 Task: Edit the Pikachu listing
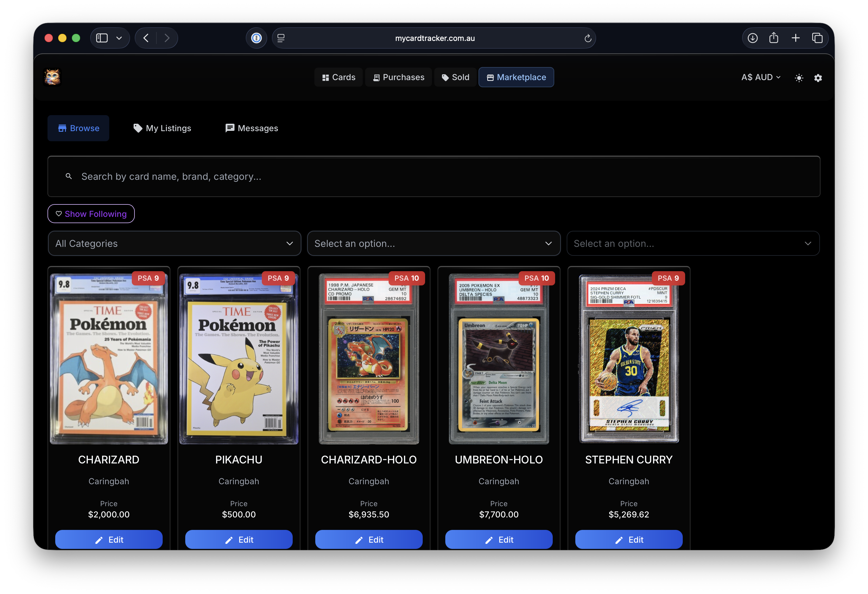point(239,539)
